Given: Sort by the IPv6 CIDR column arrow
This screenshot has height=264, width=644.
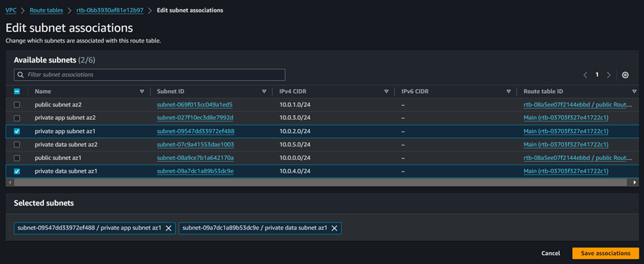Looking at the screenshot, I should (x=508, y=92).
